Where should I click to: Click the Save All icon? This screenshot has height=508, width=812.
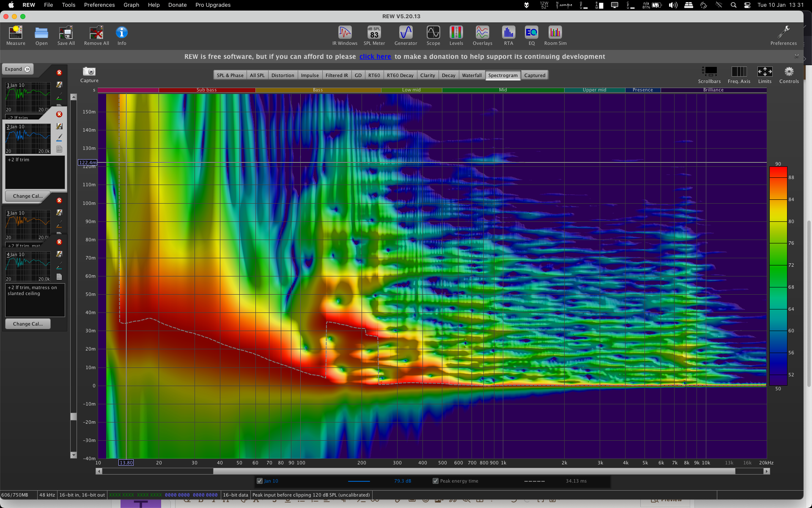(x=66, y=36)
